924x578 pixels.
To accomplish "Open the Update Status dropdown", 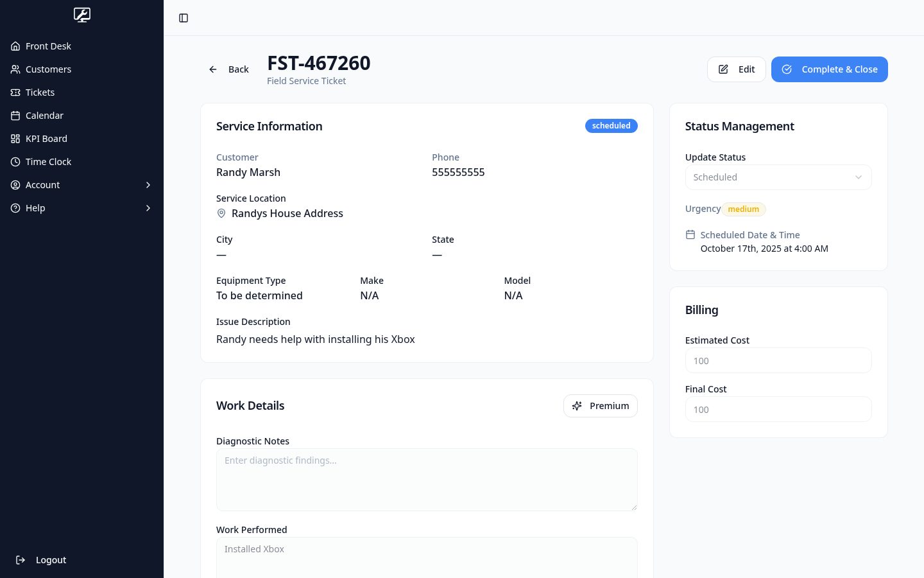I will (x=778, y=177).
